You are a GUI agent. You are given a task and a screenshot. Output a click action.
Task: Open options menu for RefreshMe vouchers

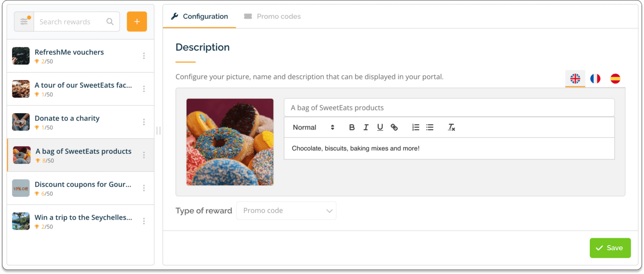[144, 56]
